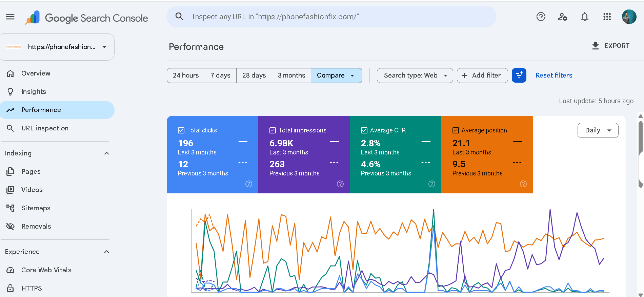Select the 3 months date range
Viewport: 644px width, 297px height.
291,75
